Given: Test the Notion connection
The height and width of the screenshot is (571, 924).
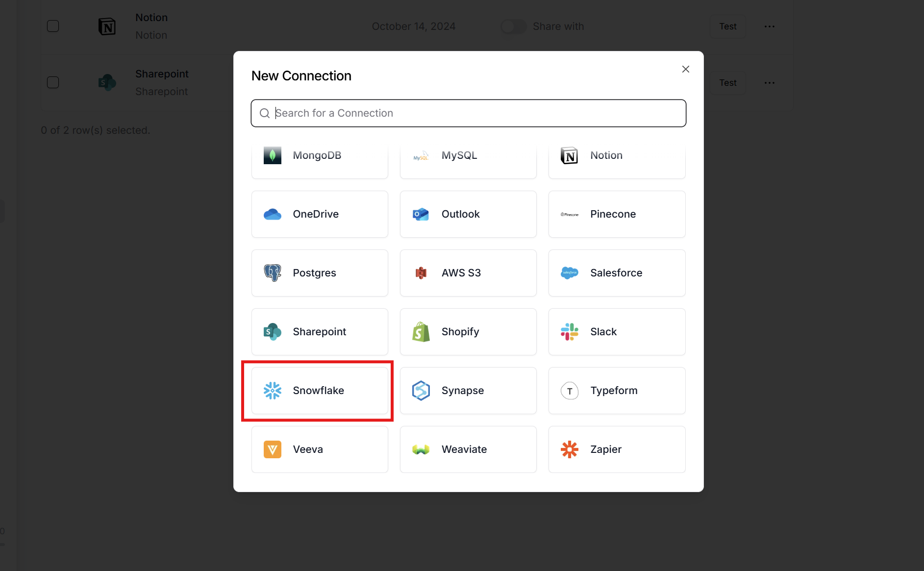Looking at the screenshot, I should pos(728,26).
